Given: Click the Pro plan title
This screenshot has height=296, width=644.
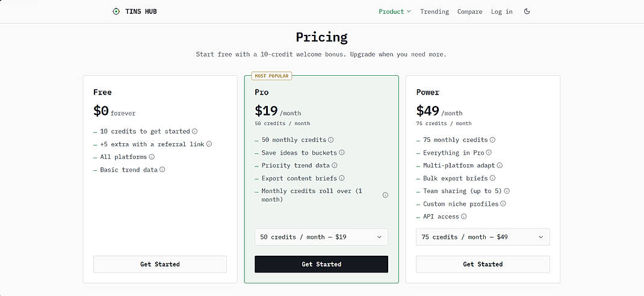Looking at the screenshot, I should (262, 93).
